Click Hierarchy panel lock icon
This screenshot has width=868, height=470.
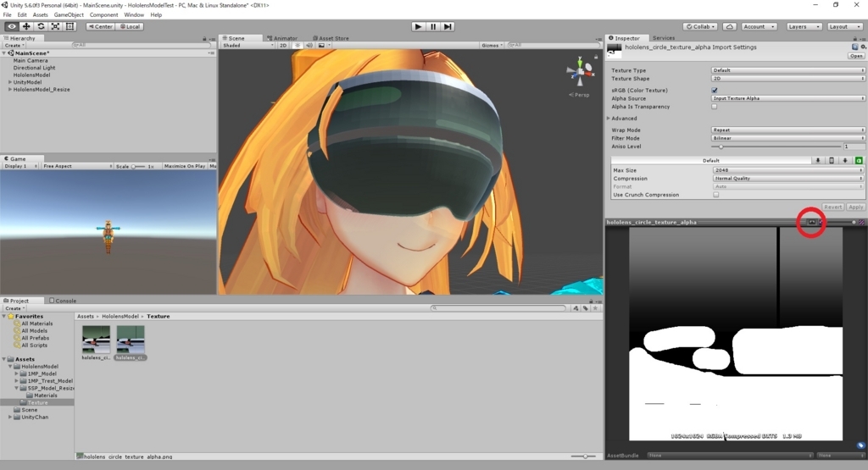[x=204, y=39]
